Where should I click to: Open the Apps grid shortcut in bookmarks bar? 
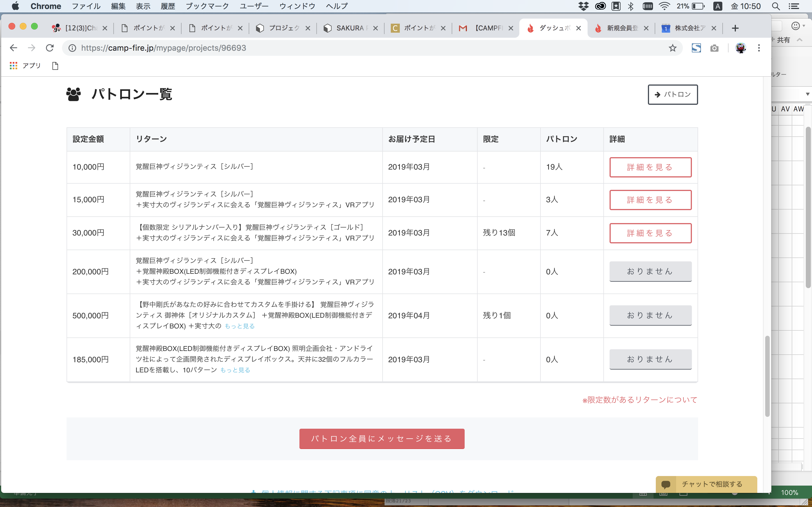tap(14, 66)
